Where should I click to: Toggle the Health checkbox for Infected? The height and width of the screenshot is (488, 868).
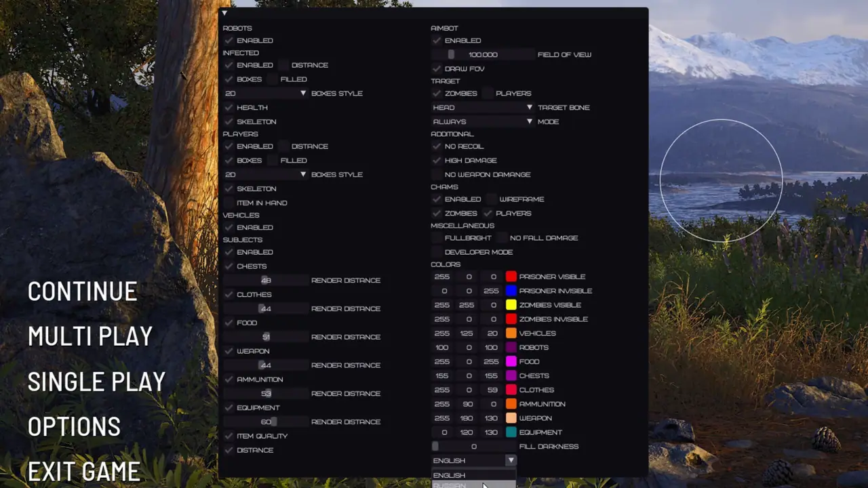[229, 108]
